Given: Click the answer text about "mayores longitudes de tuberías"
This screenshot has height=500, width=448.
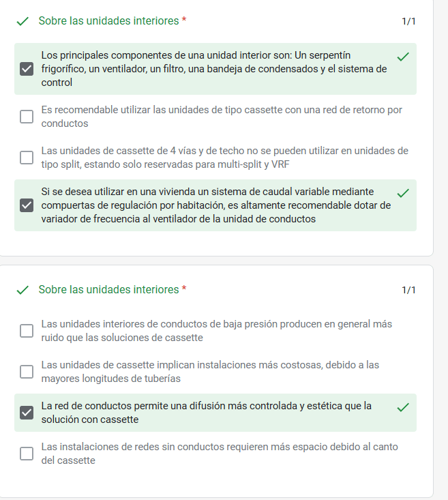Looking at the screenshot, I should click(210, 372).
